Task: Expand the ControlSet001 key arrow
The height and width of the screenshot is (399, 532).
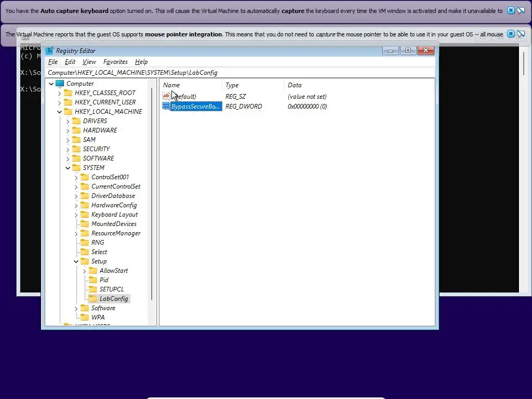Action: pyautogui.click(x=76, y=177)
